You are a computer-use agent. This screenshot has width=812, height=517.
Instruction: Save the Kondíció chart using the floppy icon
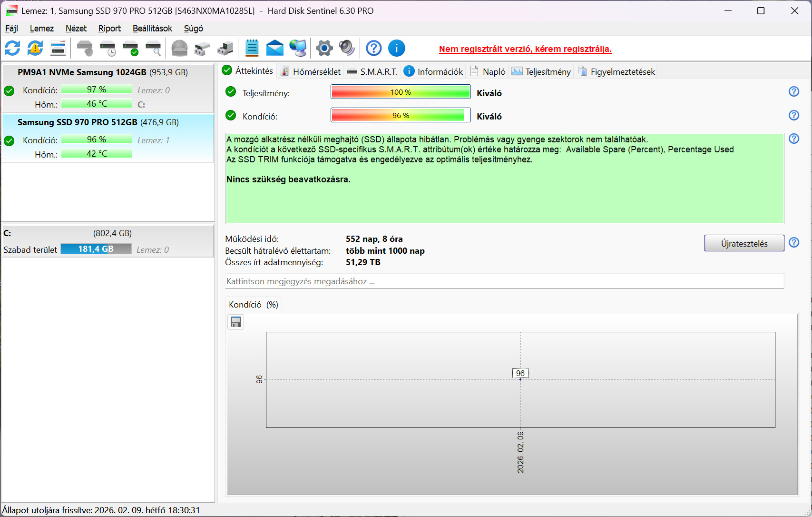tap(236, 322)
